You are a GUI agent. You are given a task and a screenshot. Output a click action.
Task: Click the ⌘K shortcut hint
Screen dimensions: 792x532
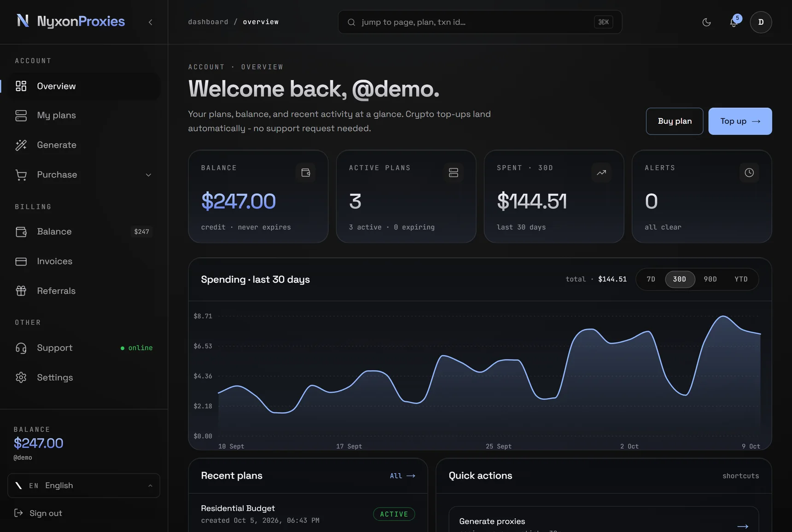[603, 22]
